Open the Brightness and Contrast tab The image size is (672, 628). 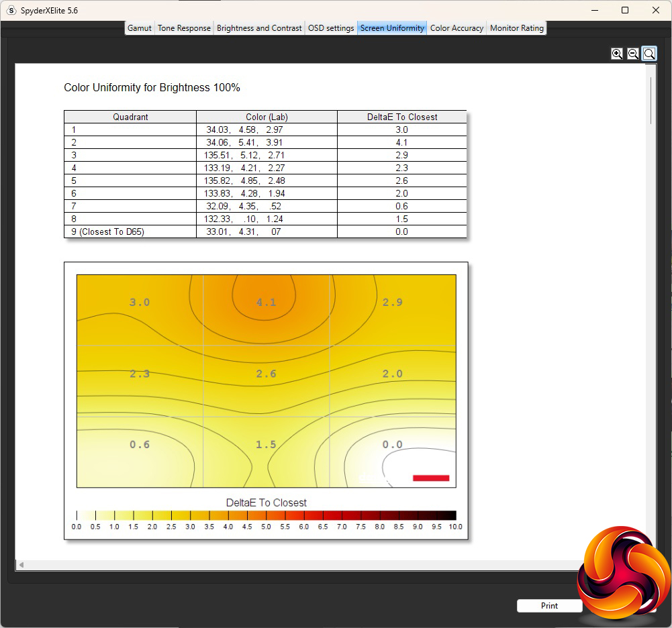point(259,28)
